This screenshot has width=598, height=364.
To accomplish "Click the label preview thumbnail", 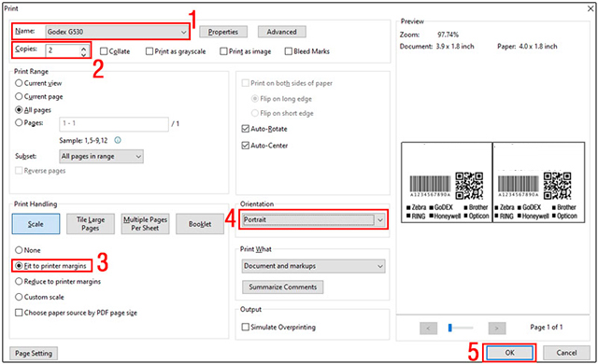I will click(x=492, y=182).
